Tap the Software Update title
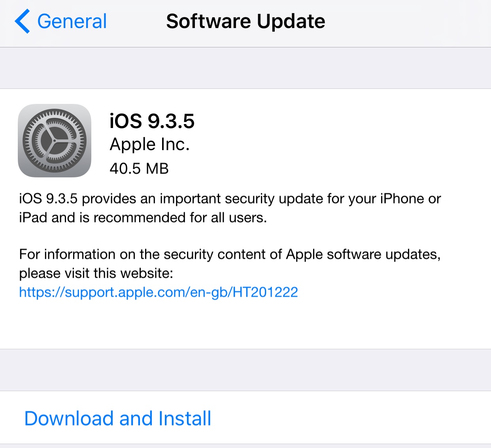This screenshot has height=448, width=491. click(x=245, y=21)
